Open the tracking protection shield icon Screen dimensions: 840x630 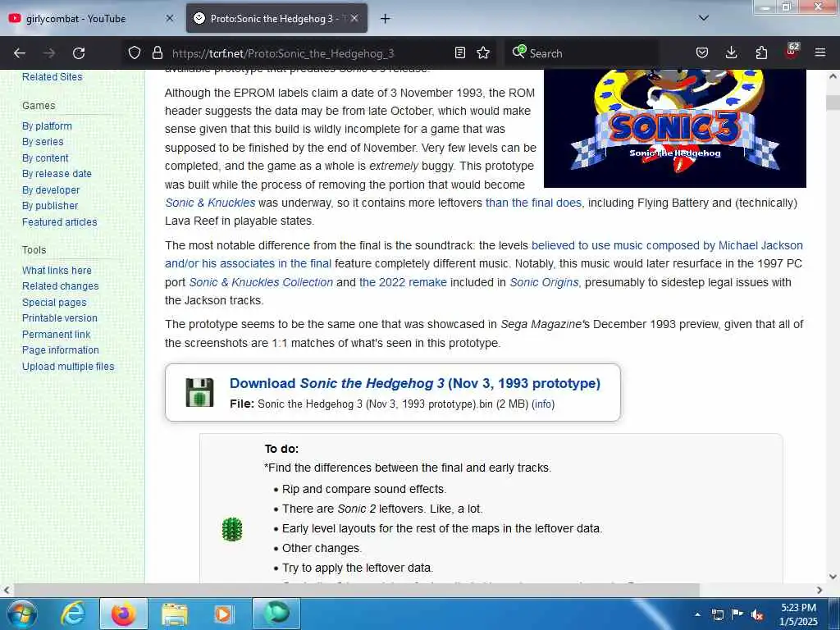coord(135,52)
